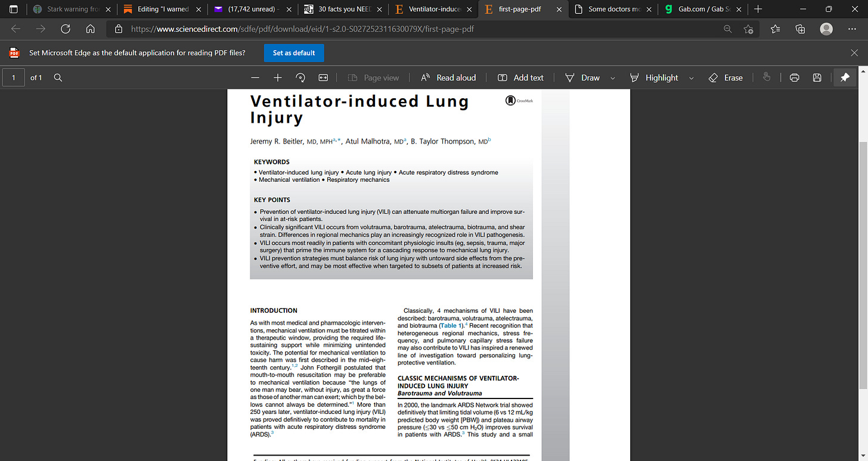Click the INTRODUCTION heading
868x461 pixels.
(x=274, y=310)
